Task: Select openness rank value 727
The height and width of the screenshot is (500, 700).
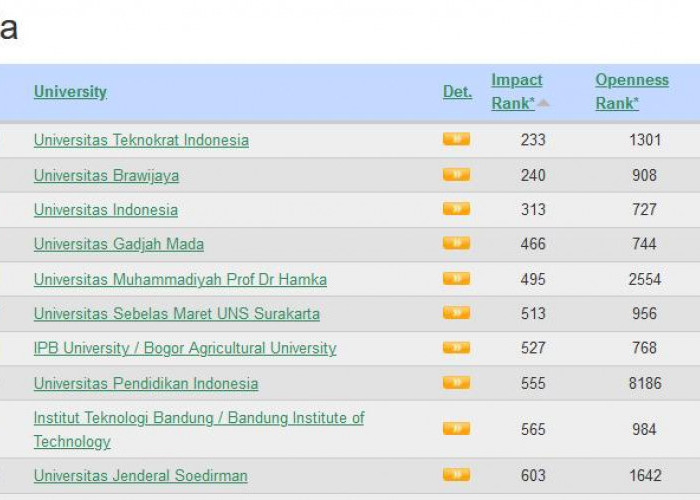Action: click(x=644, y=209)
